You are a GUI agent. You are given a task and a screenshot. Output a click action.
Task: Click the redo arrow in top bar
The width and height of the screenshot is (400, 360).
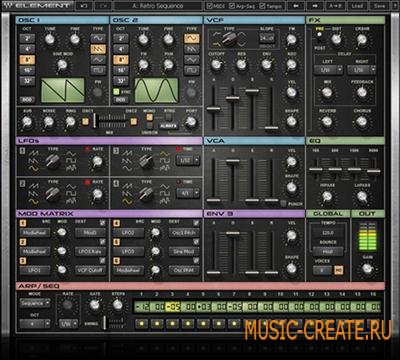pos(103,6)
